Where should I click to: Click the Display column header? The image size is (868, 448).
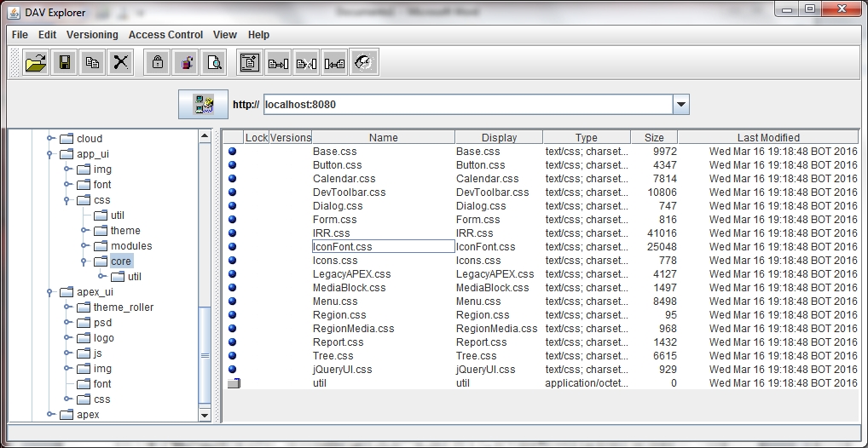(499, 137)
